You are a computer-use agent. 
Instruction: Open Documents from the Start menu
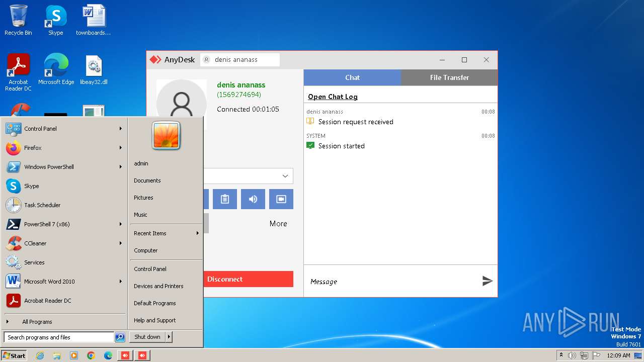click(147, 180)
